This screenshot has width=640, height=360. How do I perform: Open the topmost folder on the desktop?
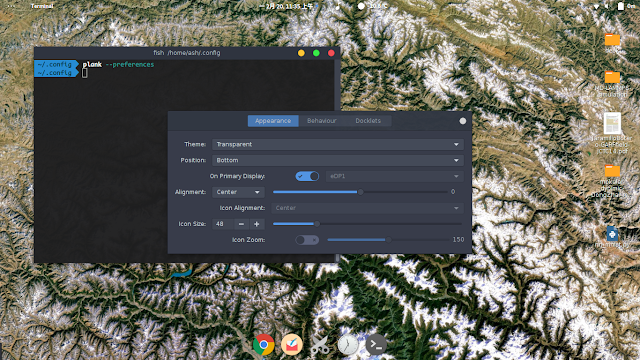point(612,41)
